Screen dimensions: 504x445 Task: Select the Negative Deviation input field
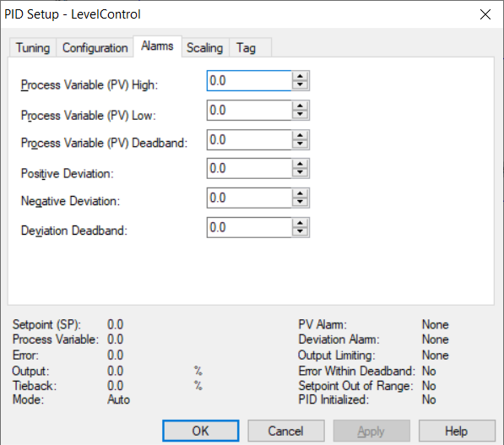(x=249, y=198)
